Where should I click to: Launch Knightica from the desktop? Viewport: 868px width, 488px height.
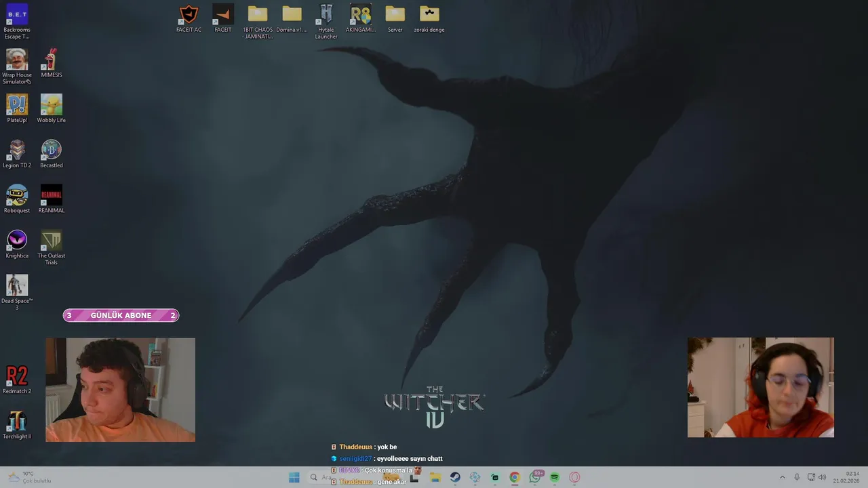[x=17, y=244]
